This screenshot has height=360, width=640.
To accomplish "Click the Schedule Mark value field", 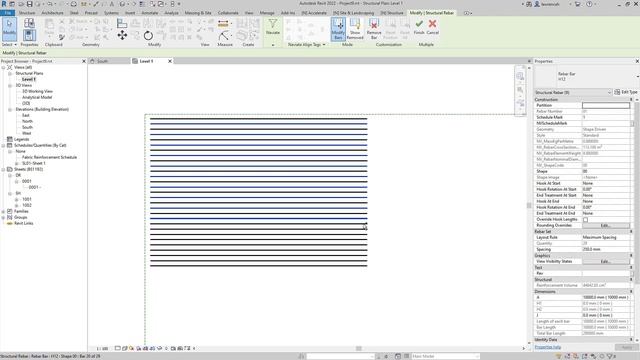I will point(606,118).
